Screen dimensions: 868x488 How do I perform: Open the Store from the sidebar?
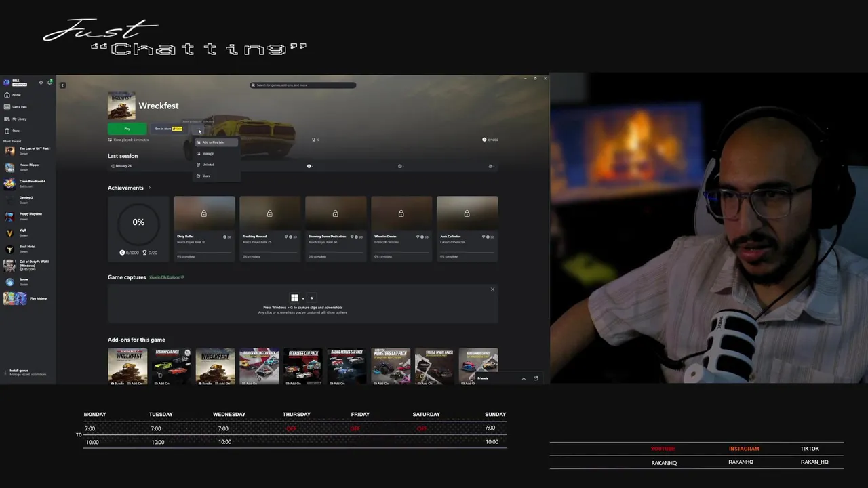click(27, 131)
